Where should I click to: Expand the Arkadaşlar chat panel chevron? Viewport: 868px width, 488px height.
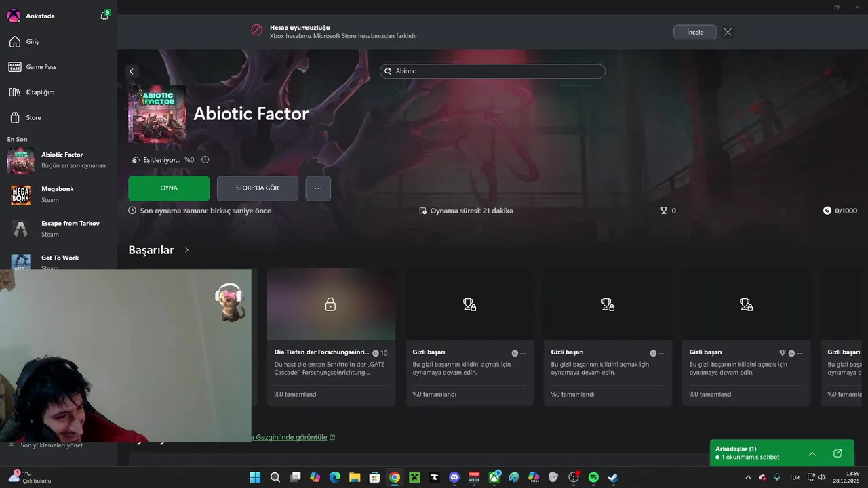click(812, 453)
